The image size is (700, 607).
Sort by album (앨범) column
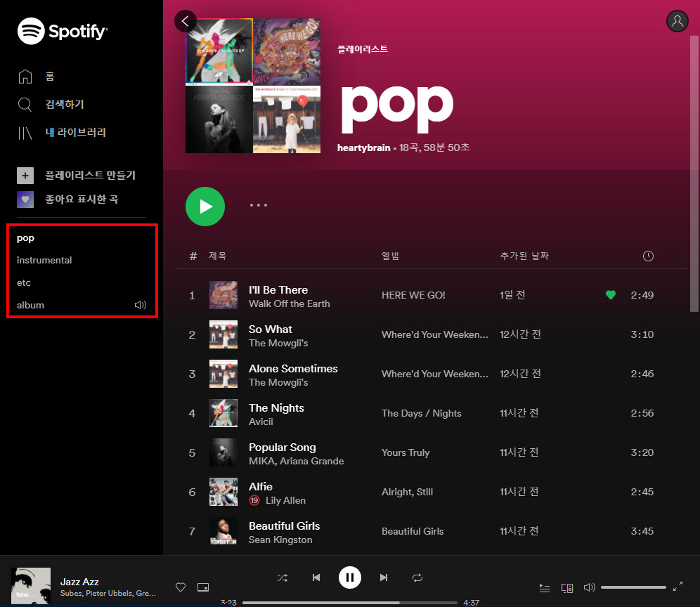[390, 256]
